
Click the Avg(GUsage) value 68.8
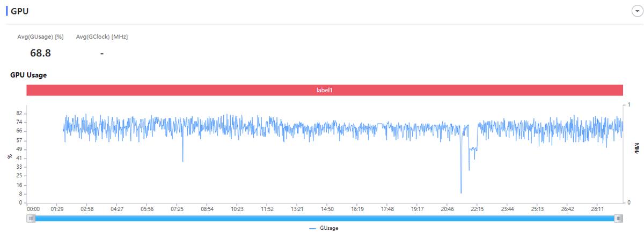tap(40, 53)
